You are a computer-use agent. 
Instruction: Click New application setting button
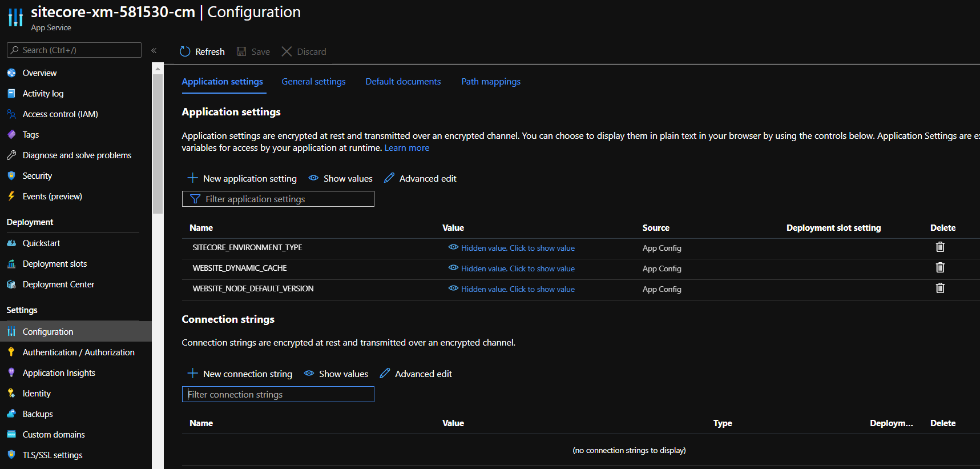point(242,178)
